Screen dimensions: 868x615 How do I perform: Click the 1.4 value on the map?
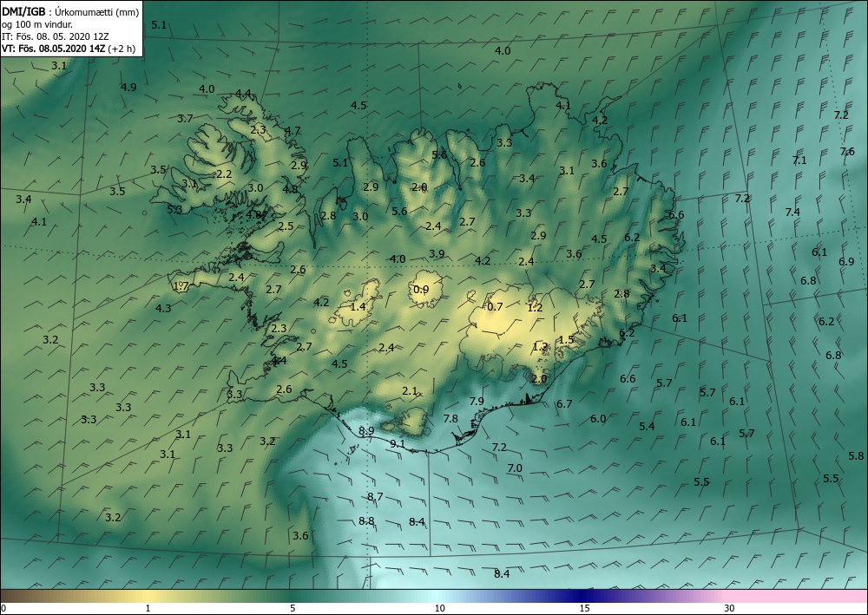point(358,306)
